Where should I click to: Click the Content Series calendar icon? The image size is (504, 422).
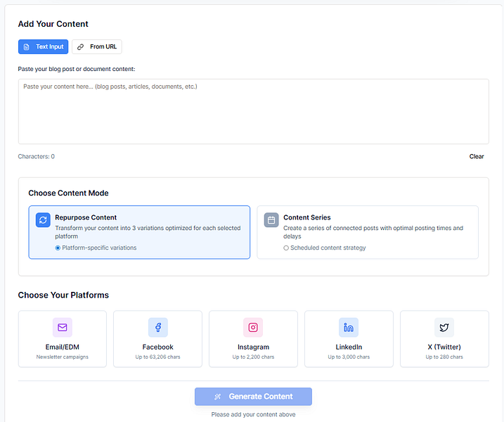click(x=271, y=220)
